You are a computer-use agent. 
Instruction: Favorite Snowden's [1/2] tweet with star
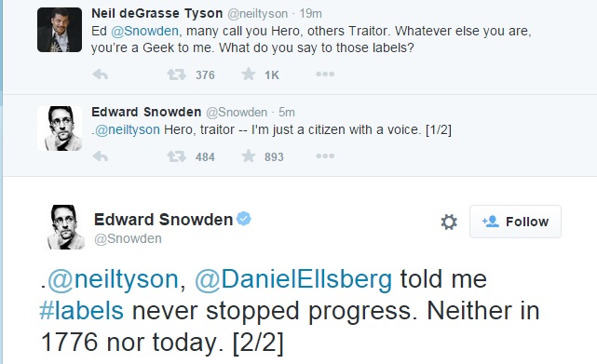pos(249,155)
